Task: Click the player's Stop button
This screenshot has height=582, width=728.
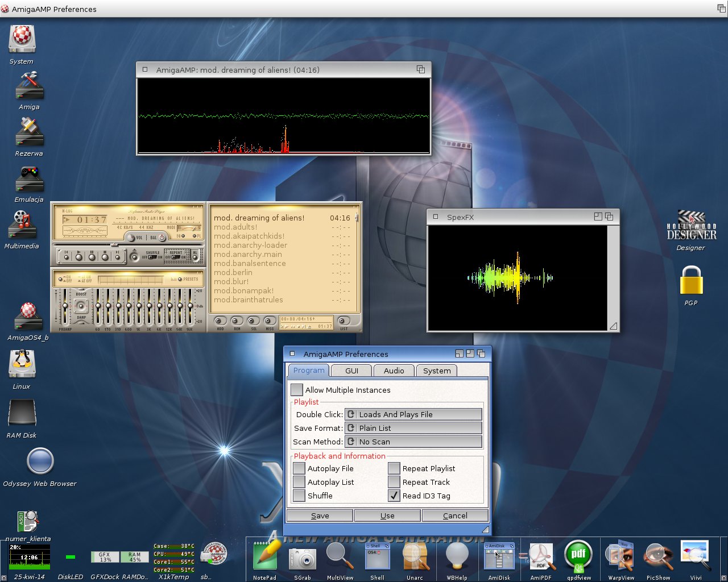Action: [105, 256]
